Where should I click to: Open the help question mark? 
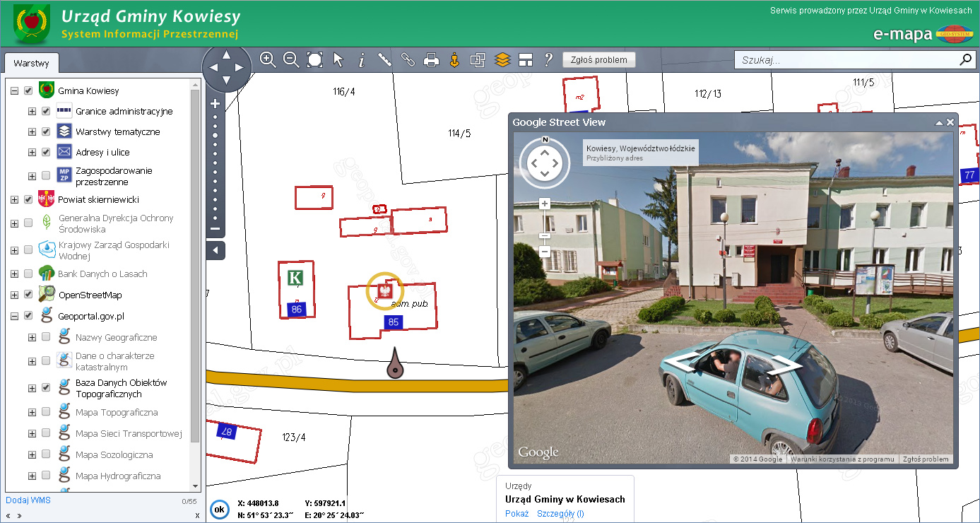click(x=548, y=59)
